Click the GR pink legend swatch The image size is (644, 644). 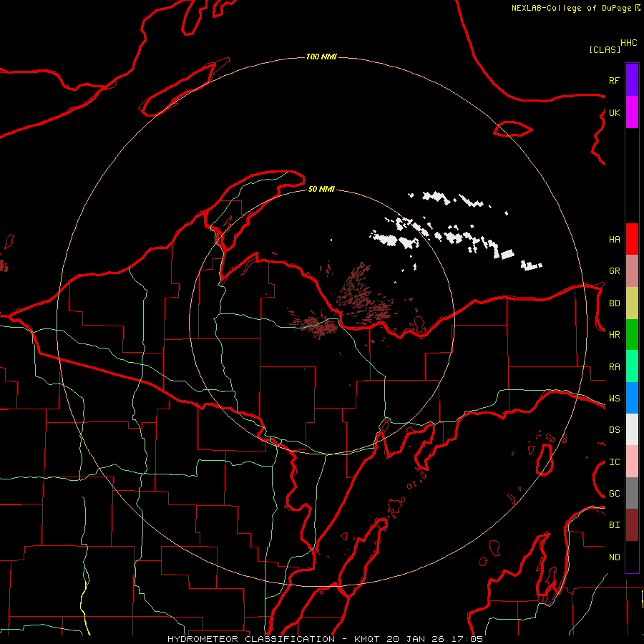pyautogui.click(x=632, y=271)
